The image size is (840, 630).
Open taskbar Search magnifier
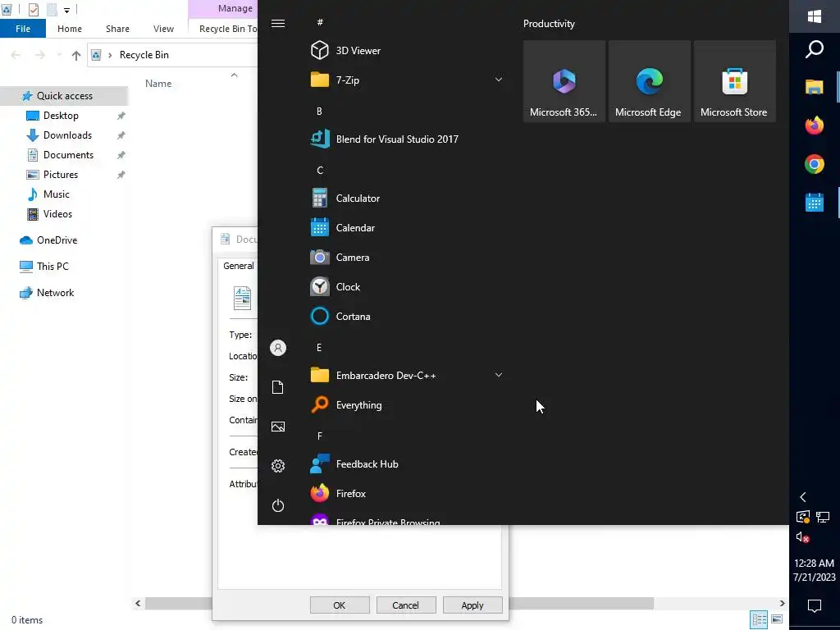(815, 48)
